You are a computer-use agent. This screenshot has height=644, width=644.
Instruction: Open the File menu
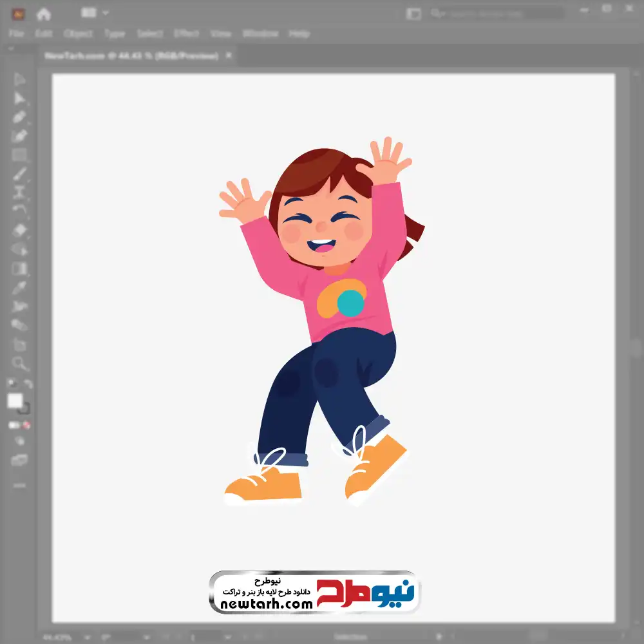pyautogui.click(x=16, y=33)
